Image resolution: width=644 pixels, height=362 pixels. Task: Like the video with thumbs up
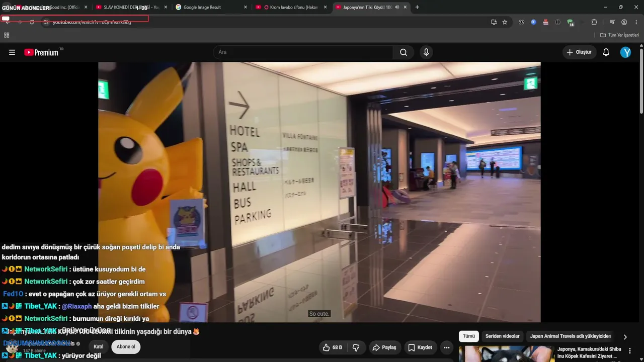[x=332, y=347]
